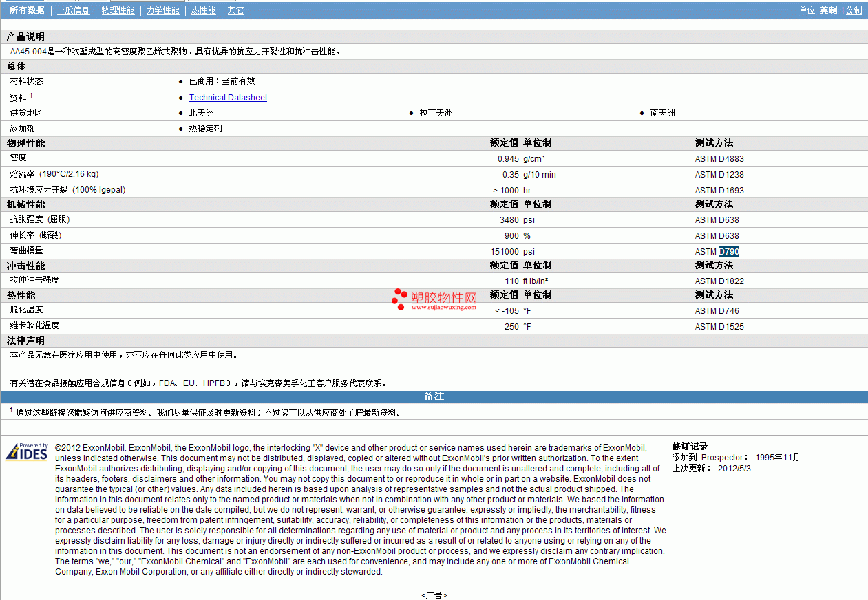This screenshot has width=868, height=600.
Task: Click the 0.945 density value
Action: click(x=508, y=159)
